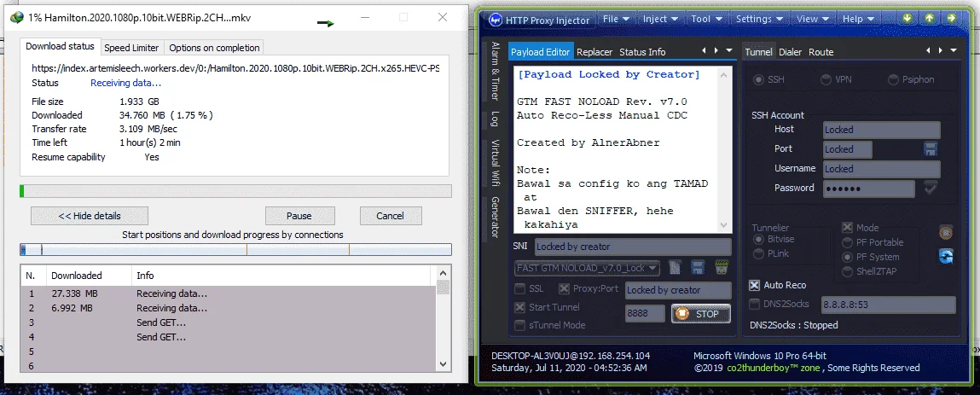Viewport: 980px width, 395px height.
Task: Switch to the Replacer tab
Action: (594, 52)
